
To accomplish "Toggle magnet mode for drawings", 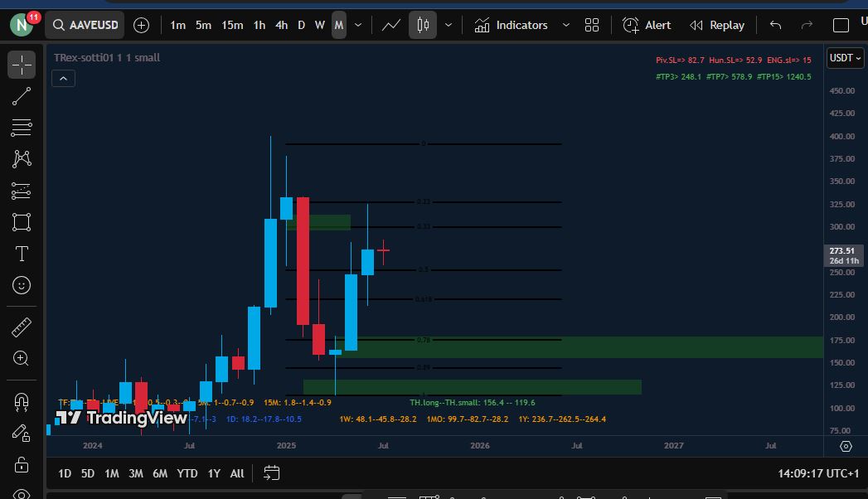I will click(22, 402).
